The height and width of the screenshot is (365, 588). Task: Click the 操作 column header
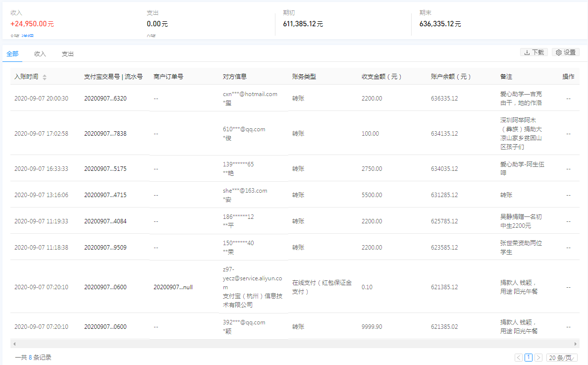coord(569,76)
